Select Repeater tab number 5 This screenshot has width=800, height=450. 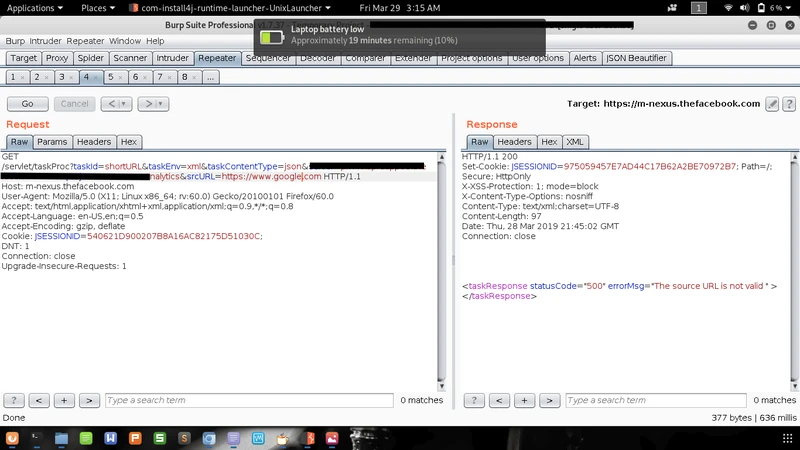[x=111, y=77]
